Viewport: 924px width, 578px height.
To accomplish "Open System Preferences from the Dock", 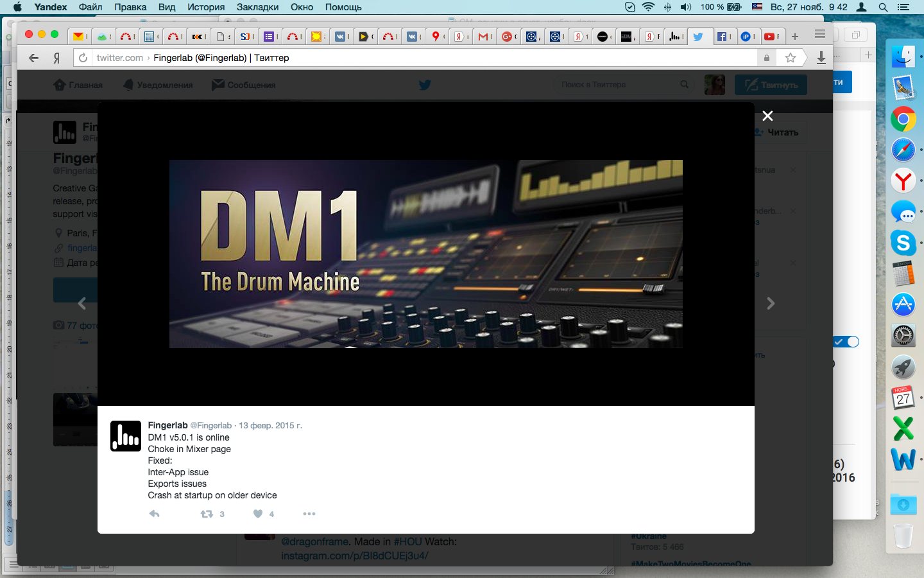I will pyautogui.click(x=903, y=335).
